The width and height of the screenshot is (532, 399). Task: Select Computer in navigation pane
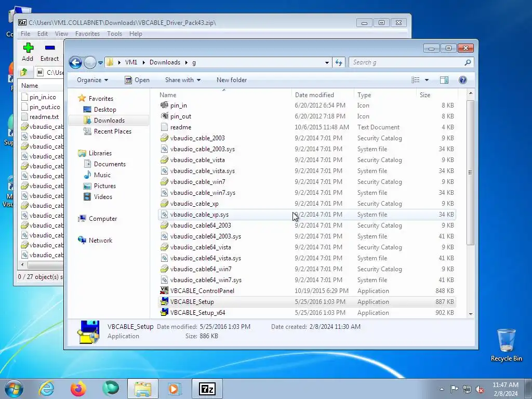(98, 219)
